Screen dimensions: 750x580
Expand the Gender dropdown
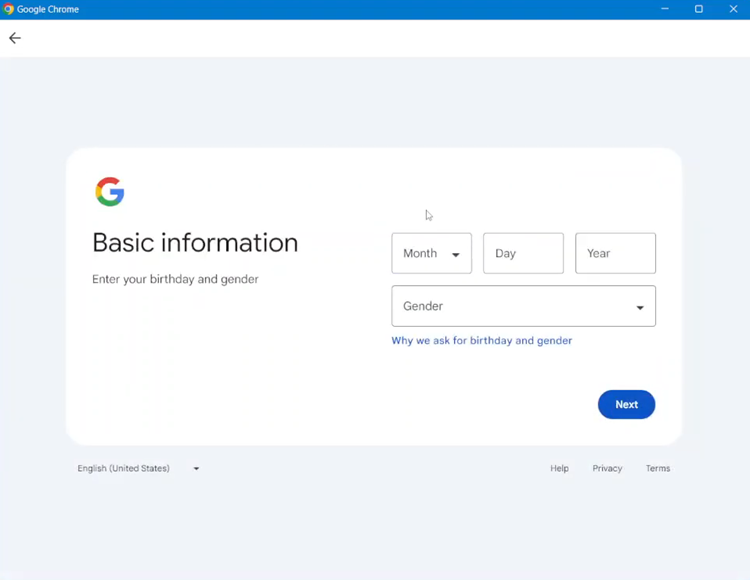click(x=523, y=306)
